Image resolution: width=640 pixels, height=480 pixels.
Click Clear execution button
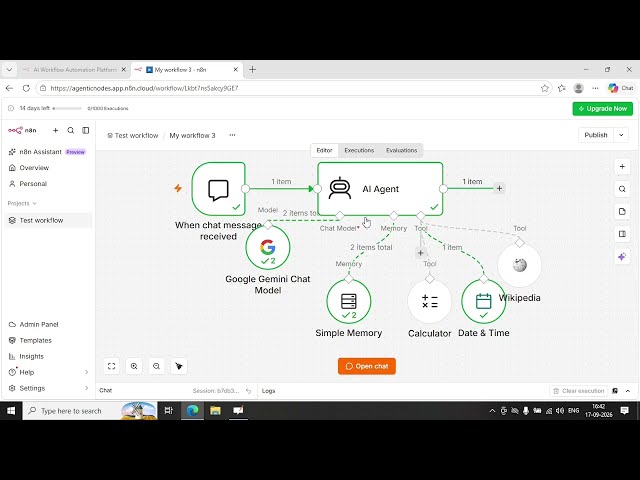(579, 391)
